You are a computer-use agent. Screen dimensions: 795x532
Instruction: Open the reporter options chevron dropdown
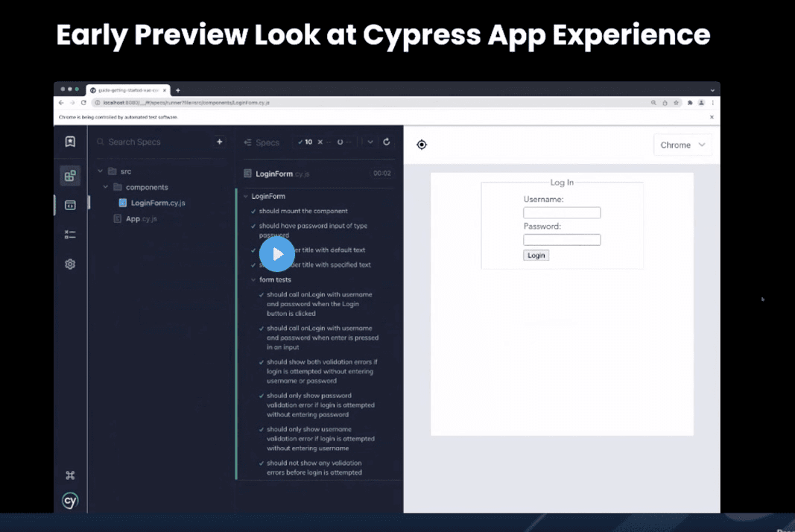(x=370, y=142)
